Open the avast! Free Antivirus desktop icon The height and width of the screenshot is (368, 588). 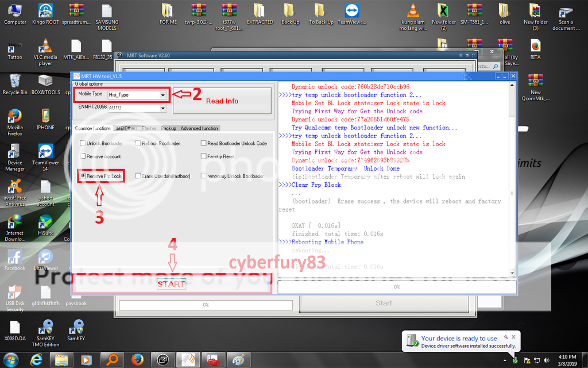click(x=15, y=187)
